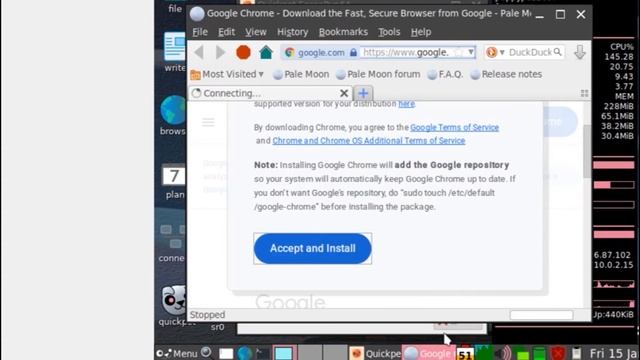Open the Tools menu
640x360 pixels.
389,32
